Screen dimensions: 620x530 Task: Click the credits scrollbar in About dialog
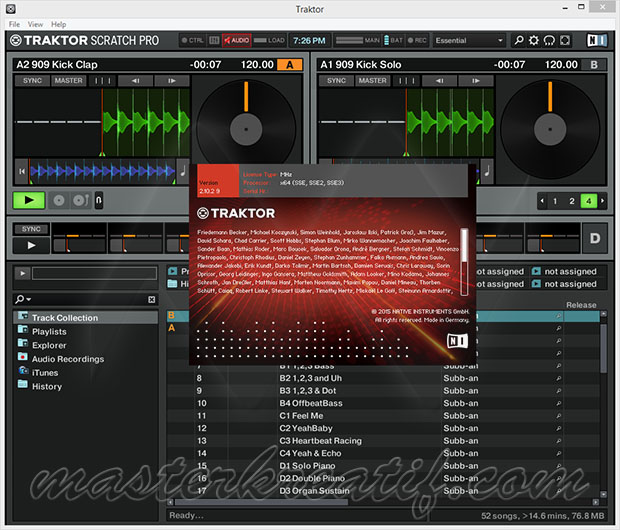coord(464,262)
